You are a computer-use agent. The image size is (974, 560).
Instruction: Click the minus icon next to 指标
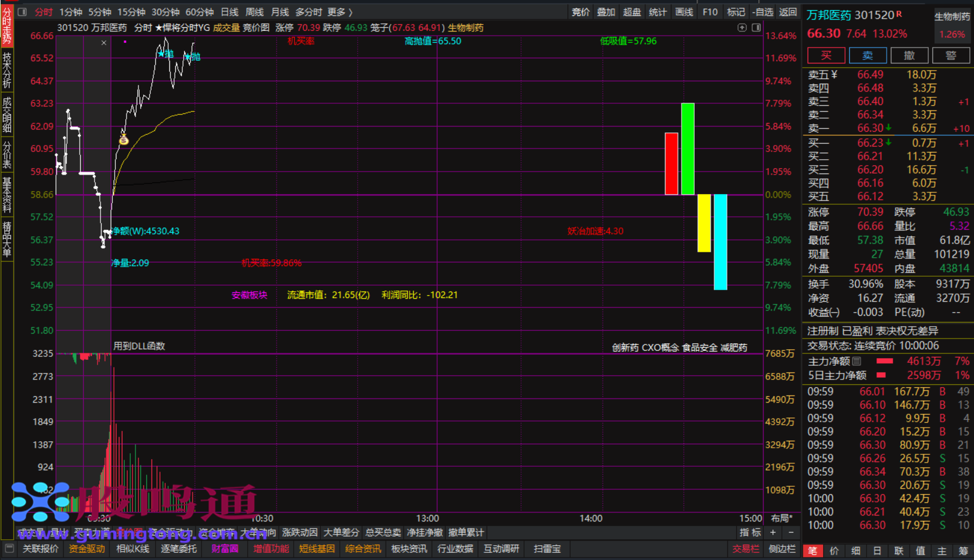point(791,532)
